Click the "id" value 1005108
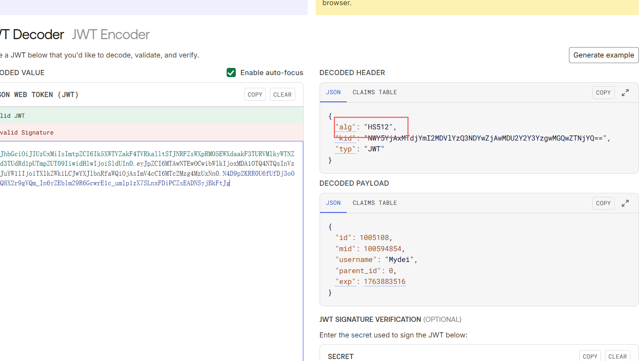Viewport: 644px width, 361px height. point(374,238)
